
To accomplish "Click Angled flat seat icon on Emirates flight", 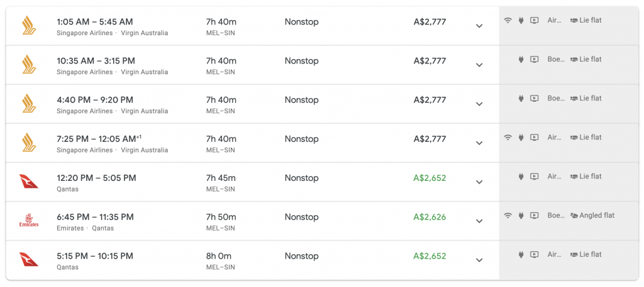I will (574, 215).
